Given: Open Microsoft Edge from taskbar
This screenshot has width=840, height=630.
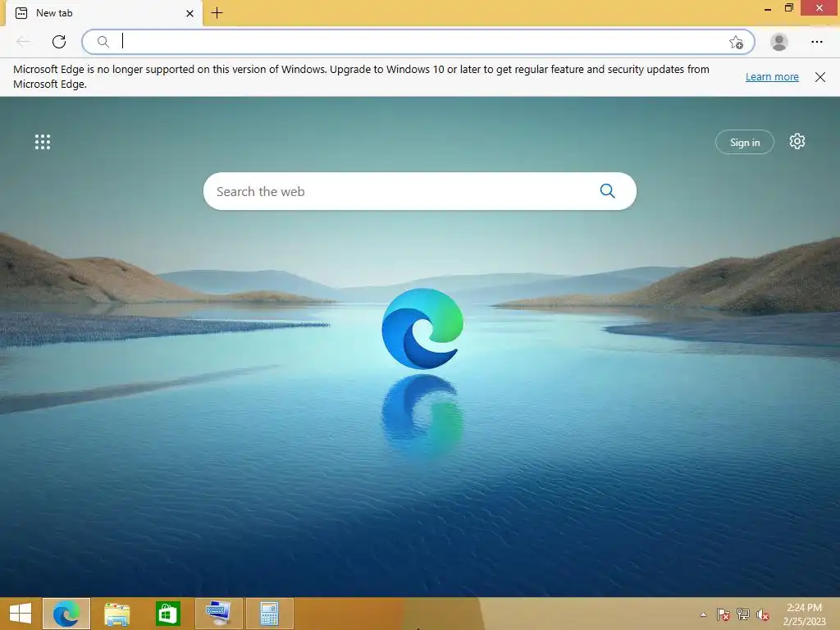Looking at the screenshot, I should point(66,614).
